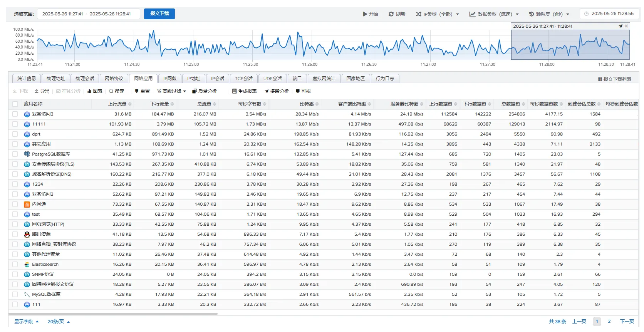Click the 网页浏览(HTTP) protocol icon
This screenshot has width=644, height=332.
pyautogui.click(x=27, y=224)
